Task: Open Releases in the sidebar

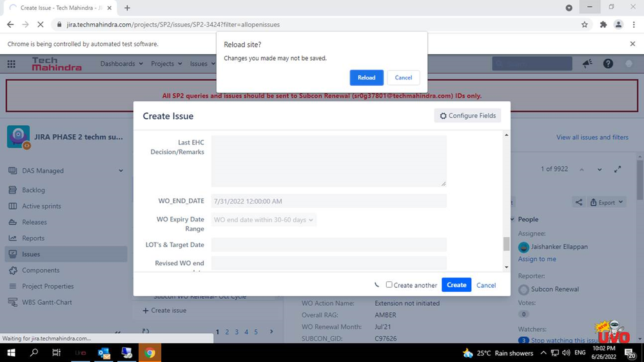Action: tap(34, 222)
